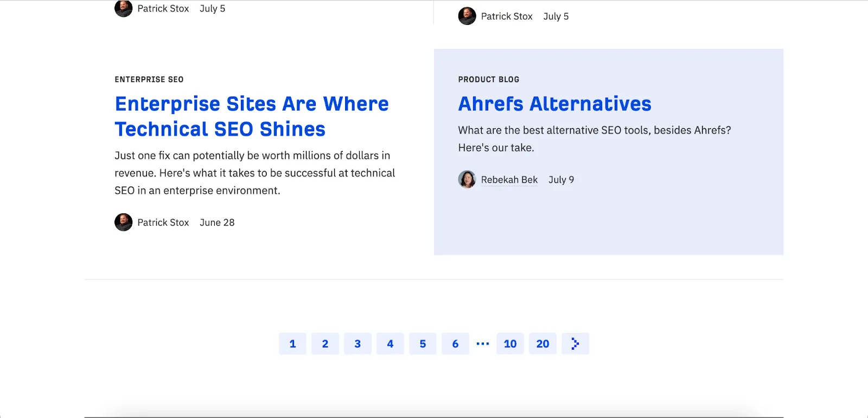Open page 2 in pagination
Screen dimensions: 868x418
pyautogui.click(x=325, y=344)
